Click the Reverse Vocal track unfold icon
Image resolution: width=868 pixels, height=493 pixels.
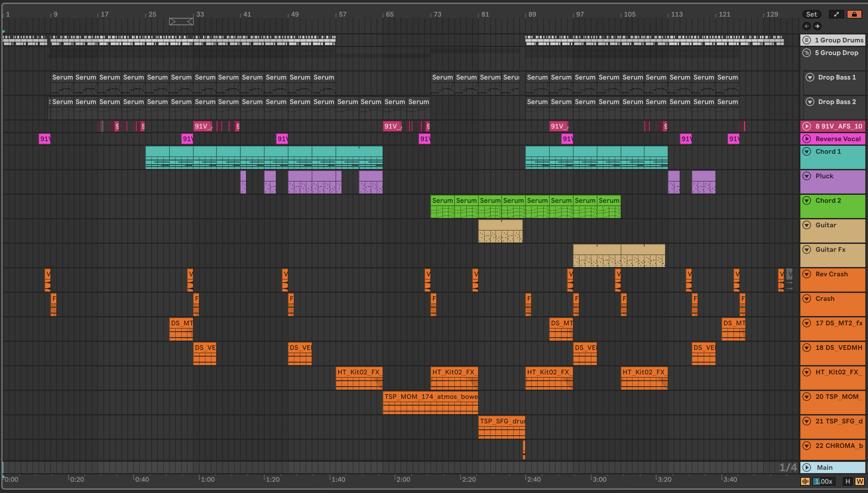pyautogui.click(x=807, y=139)
